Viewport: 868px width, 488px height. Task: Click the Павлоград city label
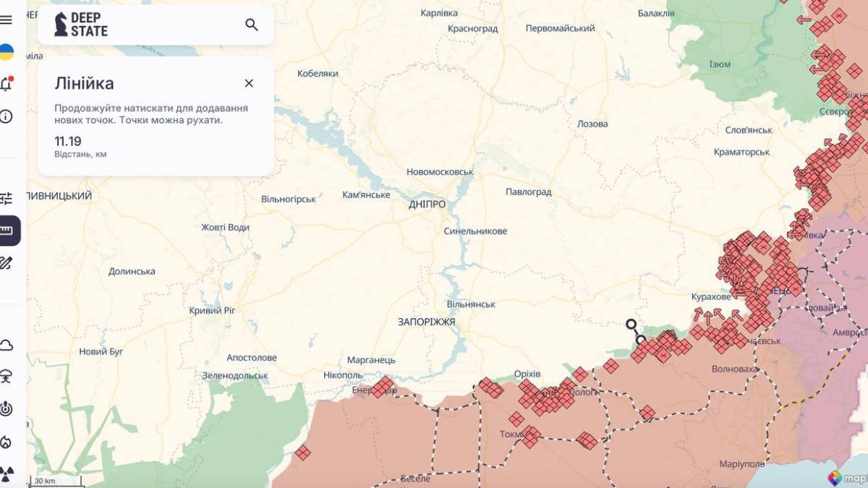click(528, 192)
